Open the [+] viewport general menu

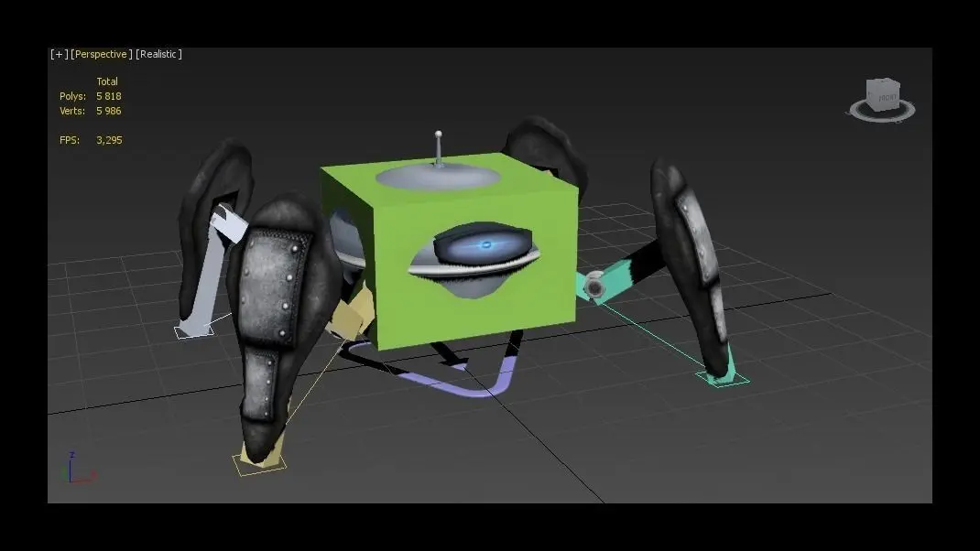tap(60, 54)
